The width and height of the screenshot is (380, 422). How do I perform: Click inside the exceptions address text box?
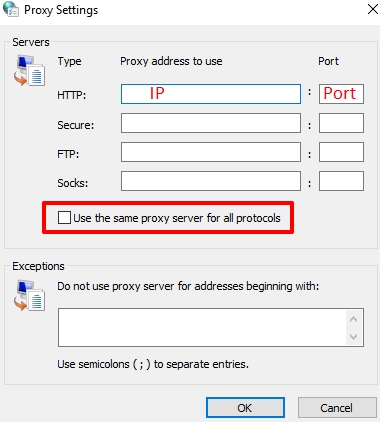(202, 327)
